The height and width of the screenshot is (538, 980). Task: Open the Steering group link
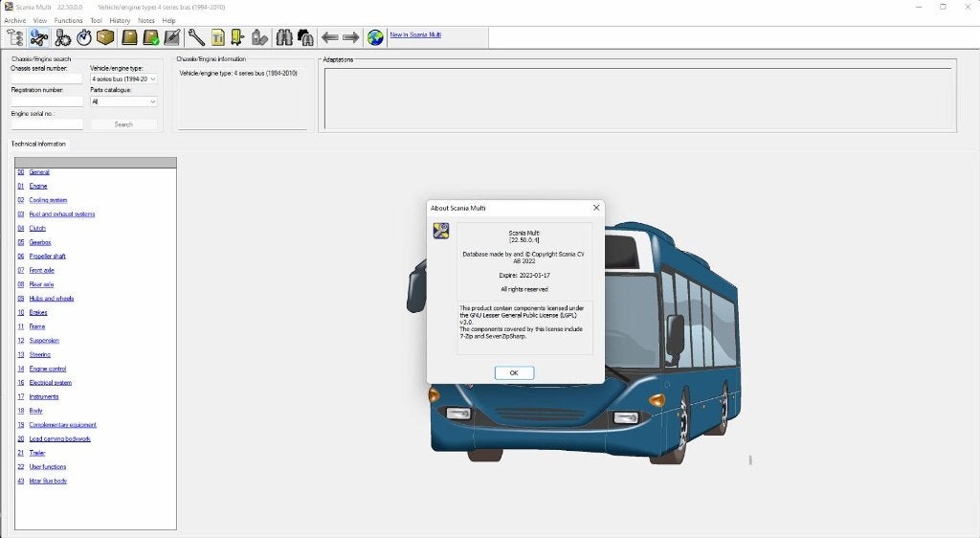[40, 354]
